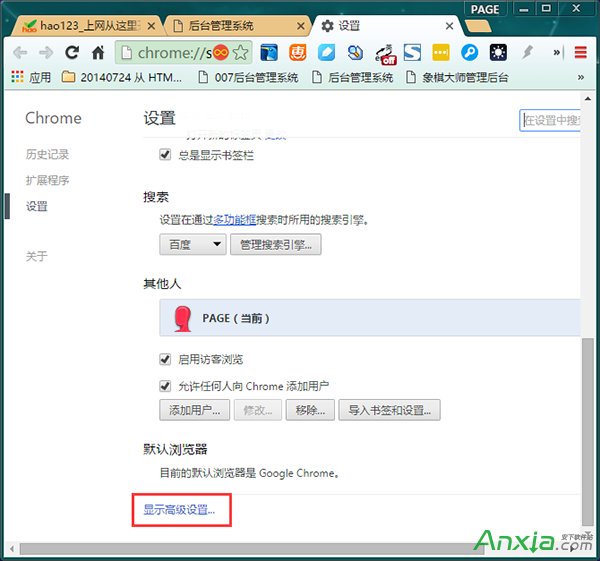This screenshot has width=600, height=561.
Task: Open the blue bird extension icon
Action: 269,52
